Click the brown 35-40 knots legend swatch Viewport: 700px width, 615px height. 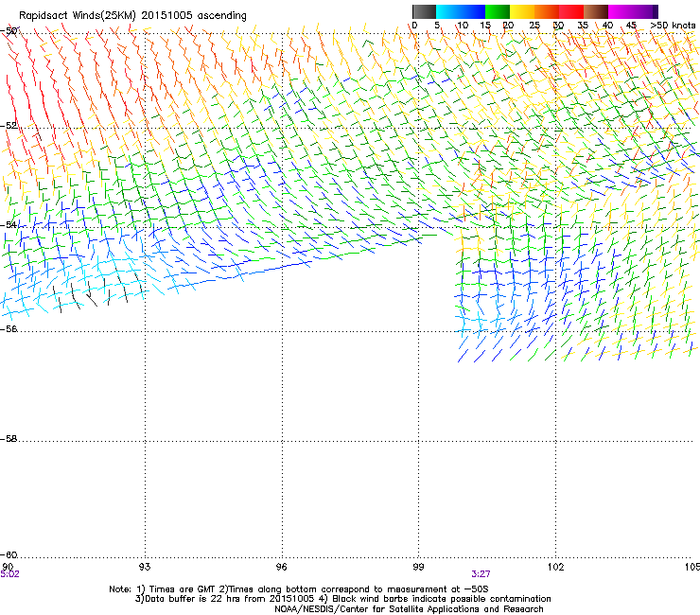point(596,11)
